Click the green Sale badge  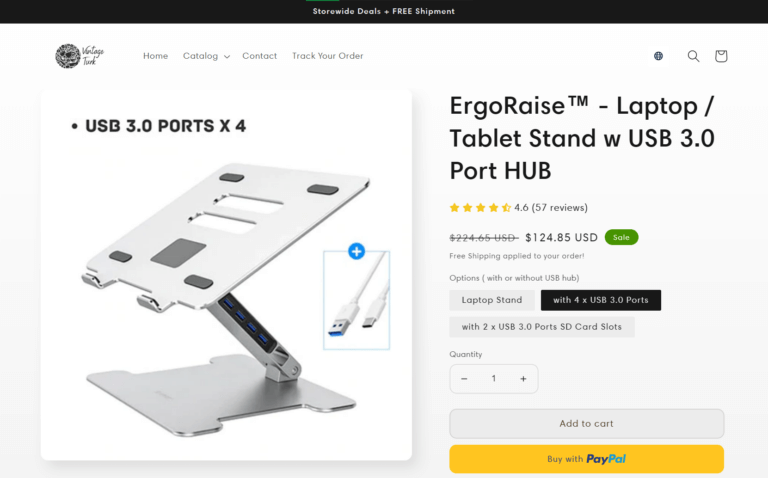[621, 237]
